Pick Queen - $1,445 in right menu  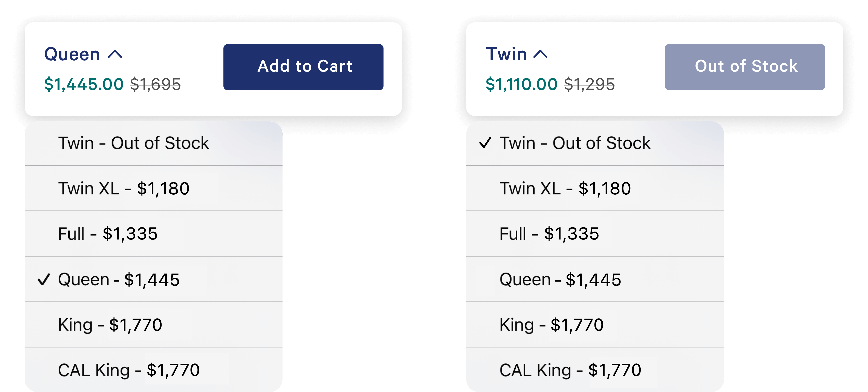click(560, 279)
